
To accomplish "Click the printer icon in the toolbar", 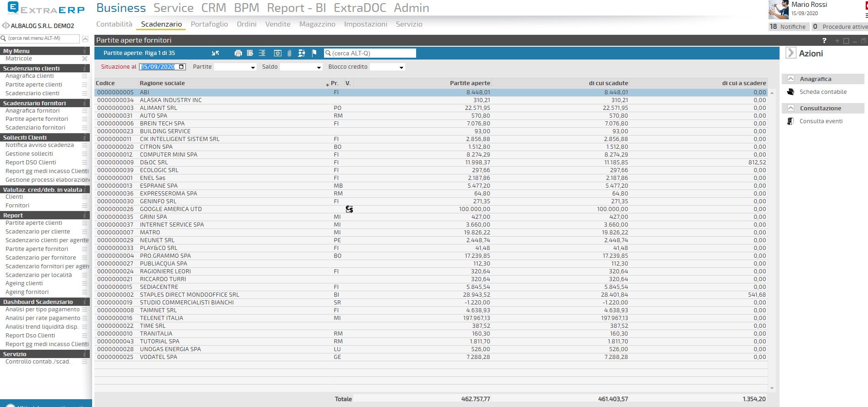I will 238,53.
